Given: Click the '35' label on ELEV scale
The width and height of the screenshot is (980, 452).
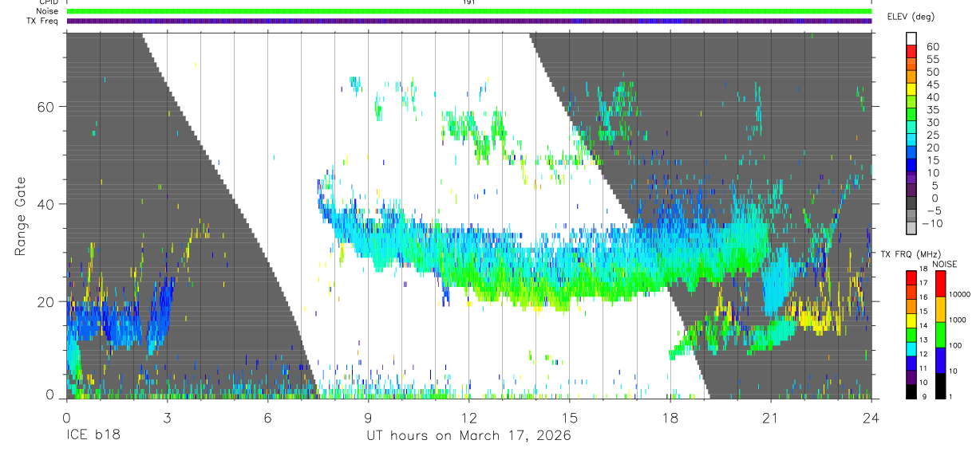Looking at the screenshot, I should [932, 110].
